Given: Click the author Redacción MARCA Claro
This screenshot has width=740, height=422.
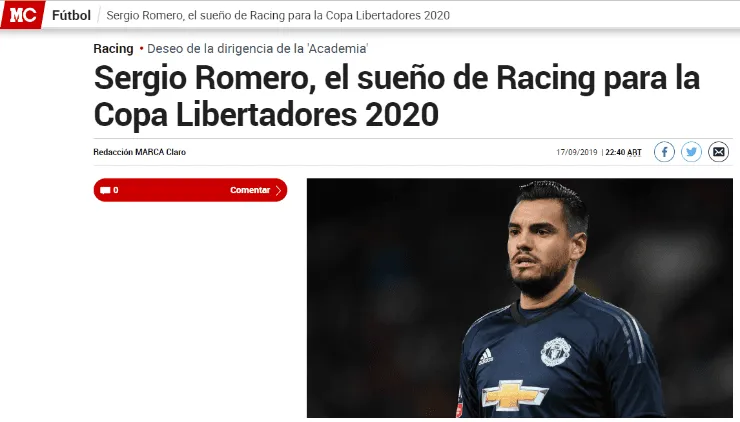Looking at the screenshot, I should 140,152.
